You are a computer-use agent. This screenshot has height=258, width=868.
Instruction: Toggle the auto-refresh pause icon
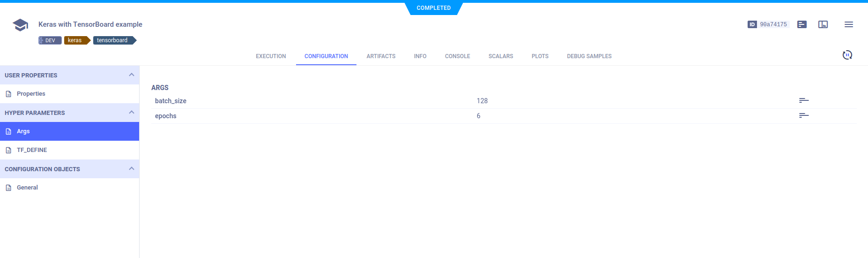click(847, 55)
